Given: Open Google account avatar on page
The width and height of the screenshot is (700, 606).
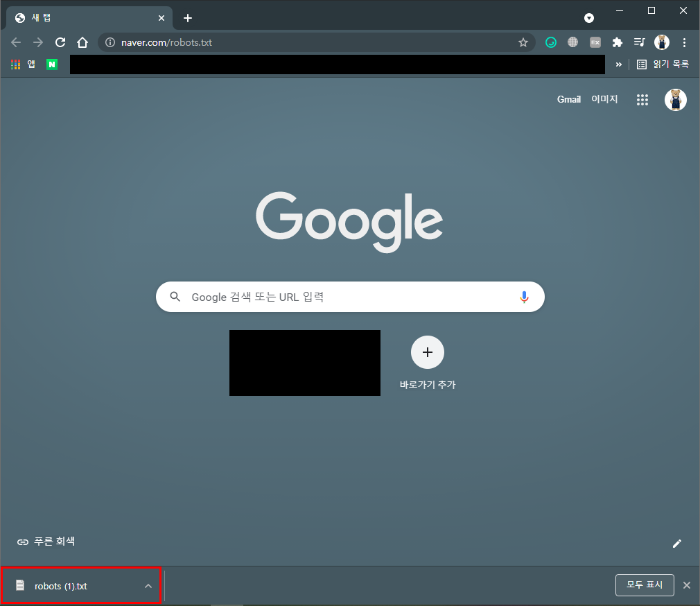Looking at the screenshot, I should click(676, 100).
